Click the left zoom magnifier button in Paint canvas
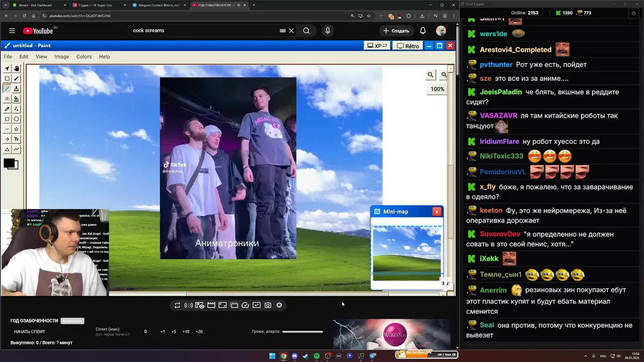This screenshot has width=644, height=362. (431, 74)
